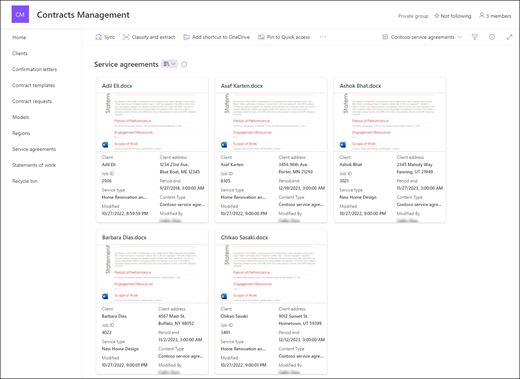Viewport: 520px width, 379px height.
Task: Open the Ashok Bhat.docx file title
Action: pos(360,86)
